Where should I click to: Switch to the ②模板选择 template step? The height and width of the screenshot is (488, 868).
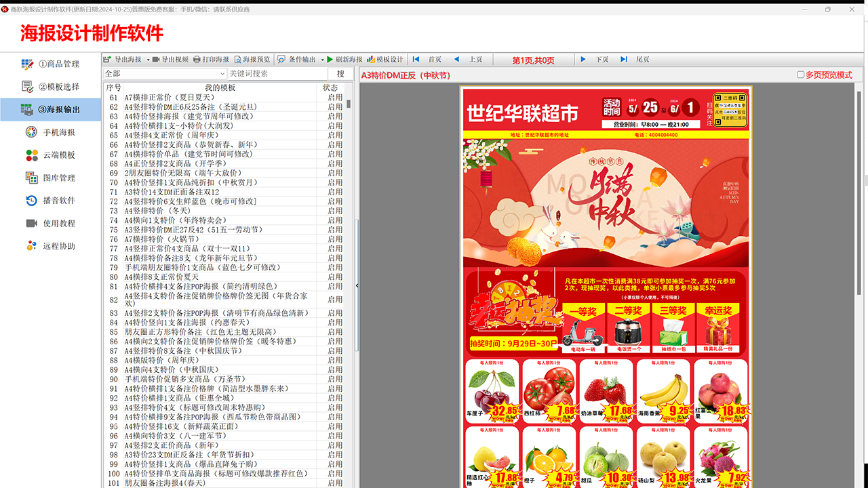click(x=51, y=87)
